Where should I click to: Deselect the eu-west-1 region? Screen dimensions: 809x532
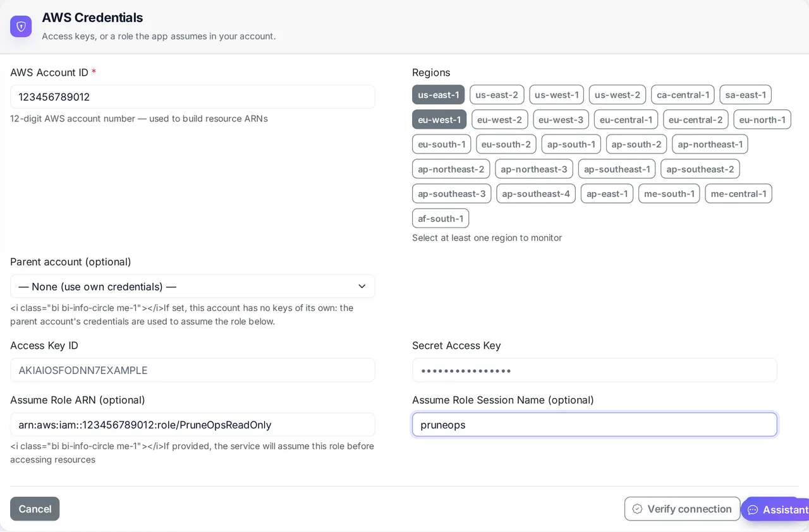point(439,119)
